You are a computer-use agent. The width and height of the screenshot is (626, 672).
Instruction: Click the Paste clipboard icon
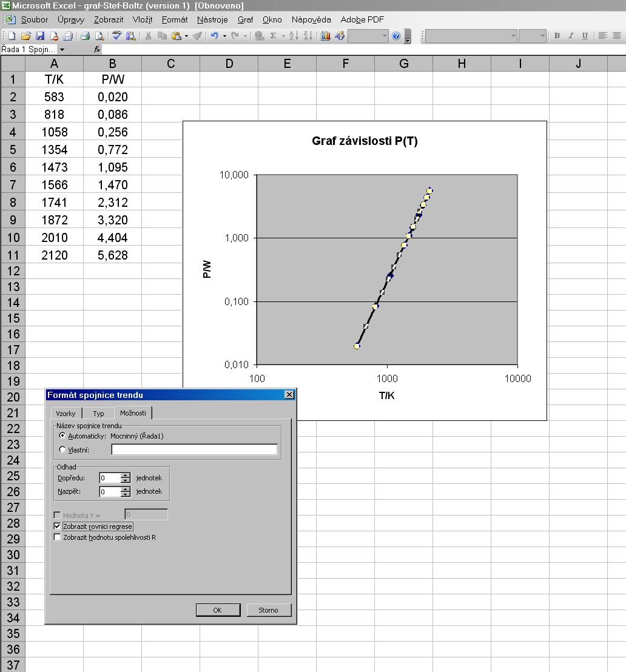click(177, 36)
